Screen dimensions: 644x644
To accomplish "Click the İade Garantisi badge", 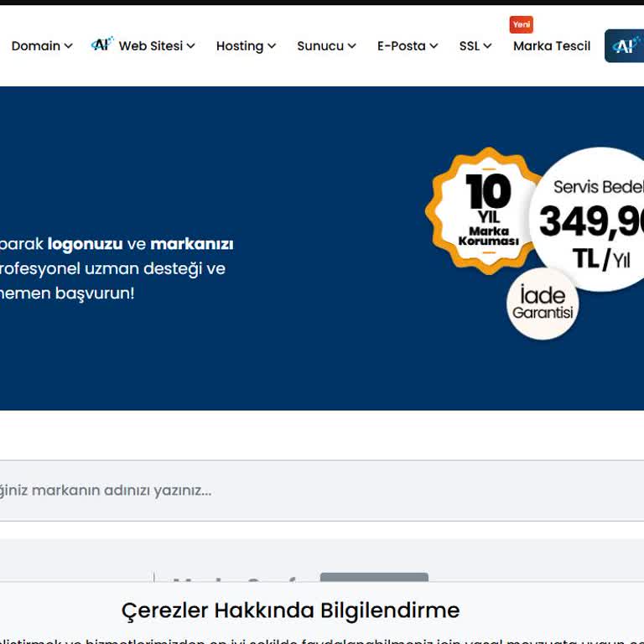I will 543,304.
